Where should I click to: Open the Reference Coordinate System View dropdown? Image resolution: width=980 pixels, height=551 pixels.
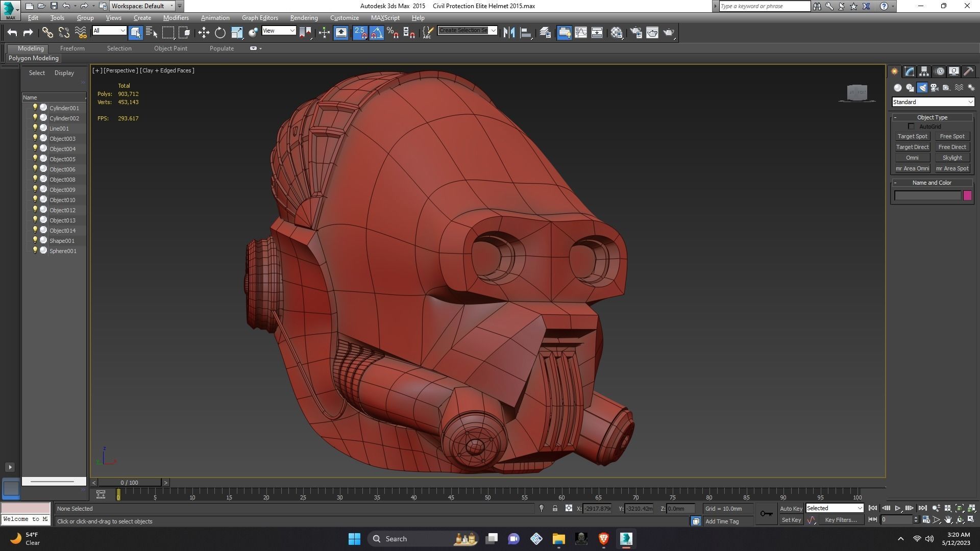278,31
